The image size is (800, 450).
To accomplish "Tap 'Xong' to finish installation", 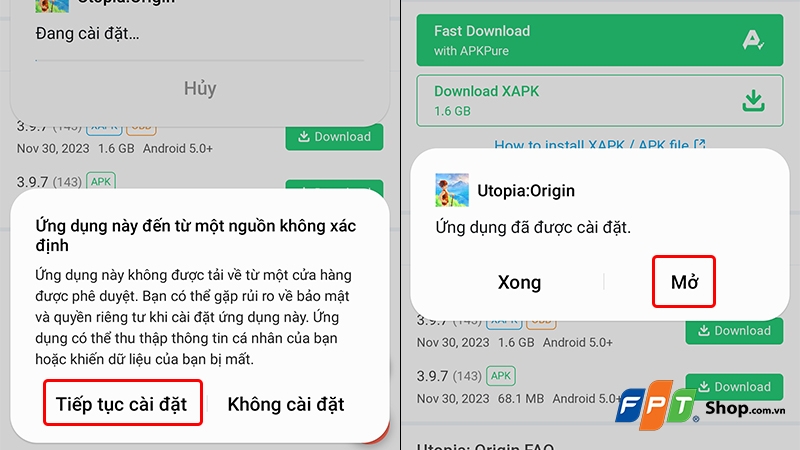I will 519,282.
